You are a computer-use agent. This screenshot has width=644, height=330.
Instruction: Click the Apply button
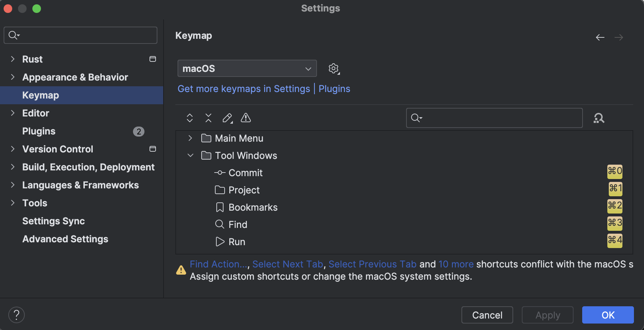(548, 315)
